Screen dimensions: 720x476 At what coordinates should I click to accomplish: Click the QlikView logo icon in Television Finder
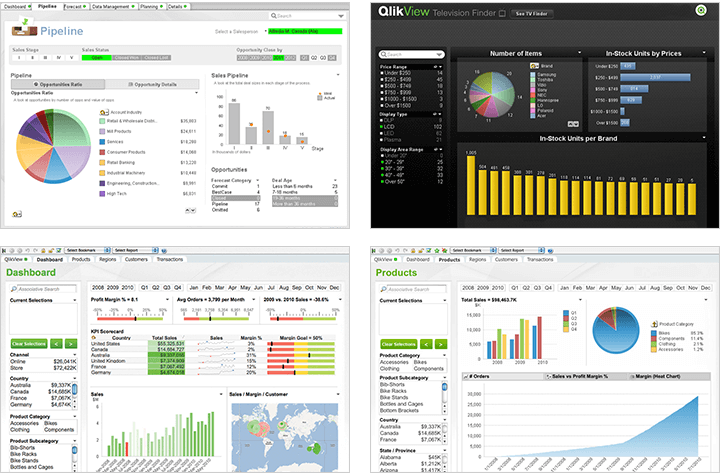pos(701,10)
